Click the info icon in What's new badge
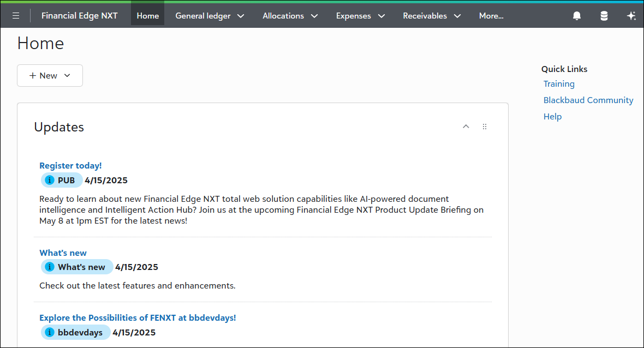The width and height of the screenshot is (644, 348). [x=49, y=267]
